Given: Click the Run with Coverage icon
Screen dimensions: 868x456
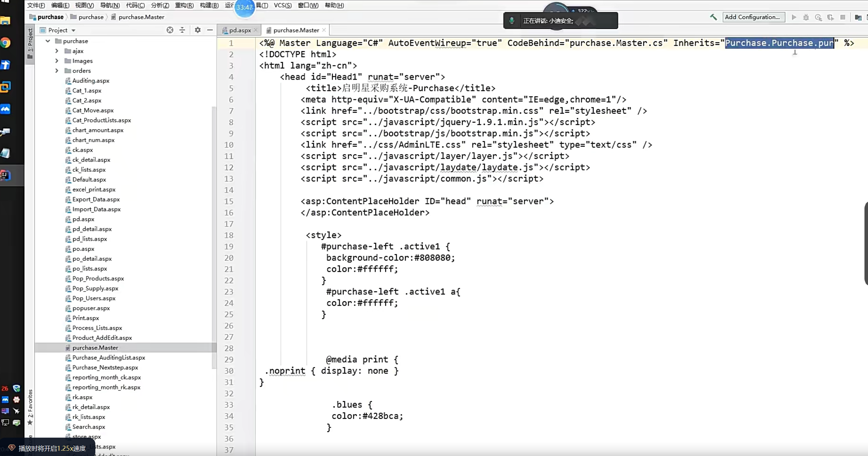Looking at the screenshot, I should coord(818,17).
